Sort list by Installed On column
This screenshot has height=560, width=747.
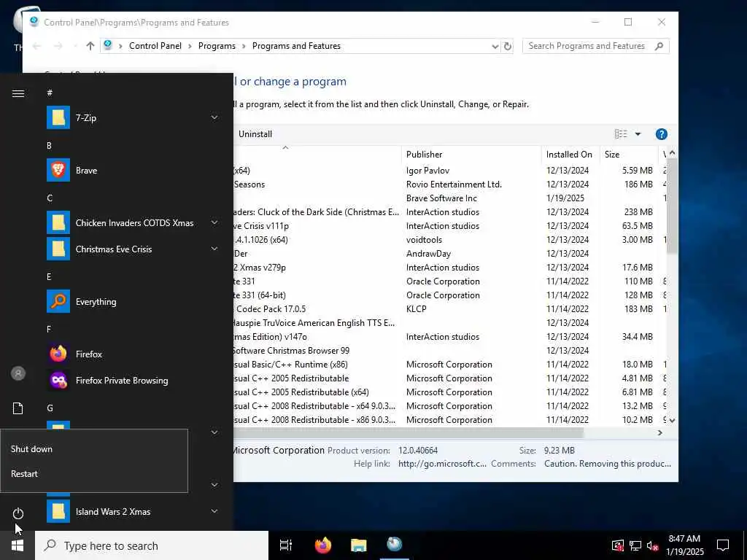(570, 155)
